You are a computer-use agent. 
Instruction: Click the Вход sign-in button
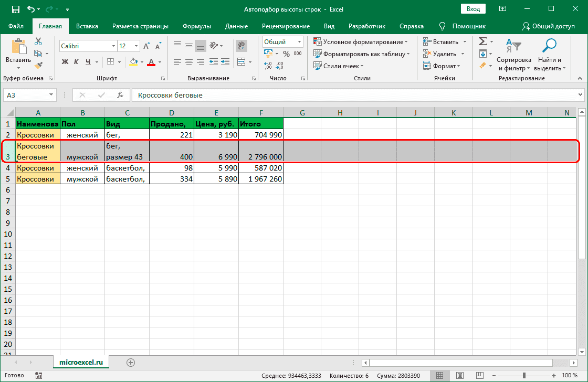(473, 9)
